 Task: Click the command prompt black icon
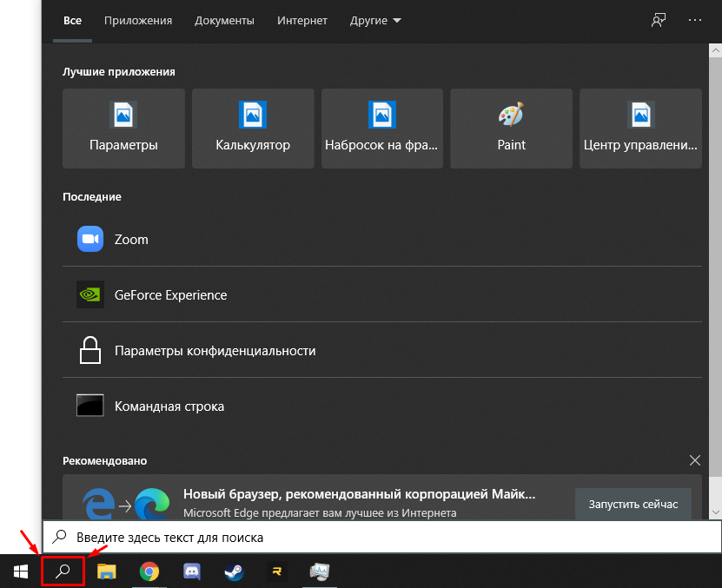coord(90,406)
